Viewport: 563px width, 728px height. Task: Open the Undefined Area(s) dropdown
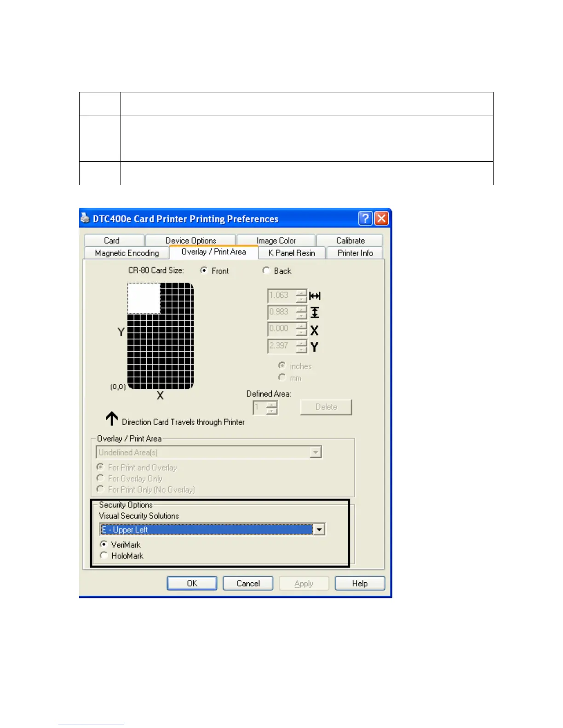[316, 453]
